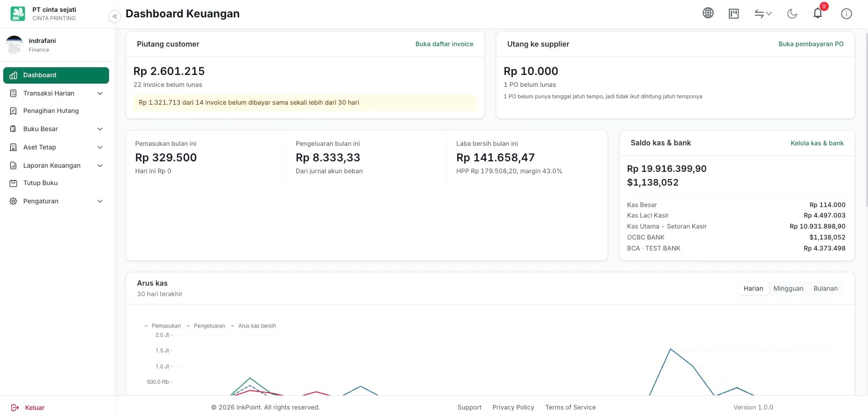Click the overdue invoice warning banner

[x=305, y=102]
